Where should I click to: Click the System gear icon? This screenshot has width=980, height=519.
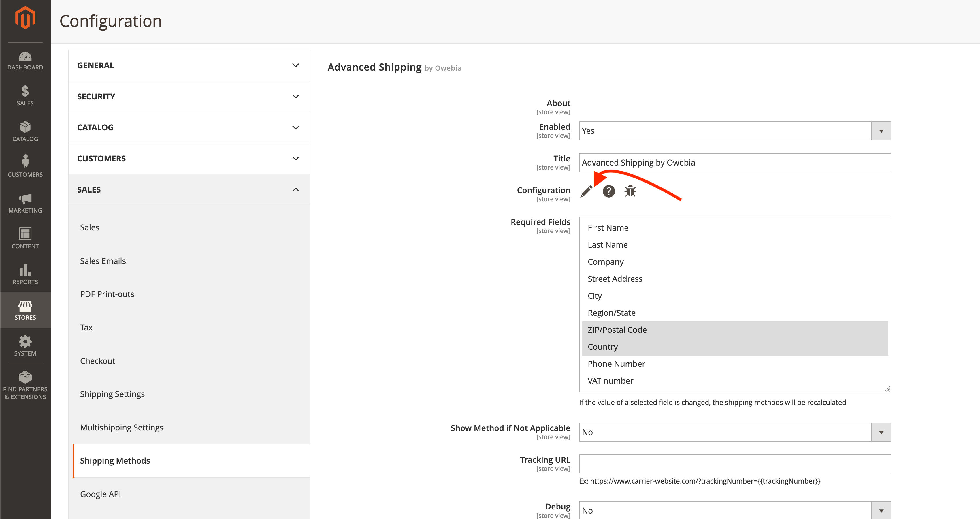click(x=25, y=345)
